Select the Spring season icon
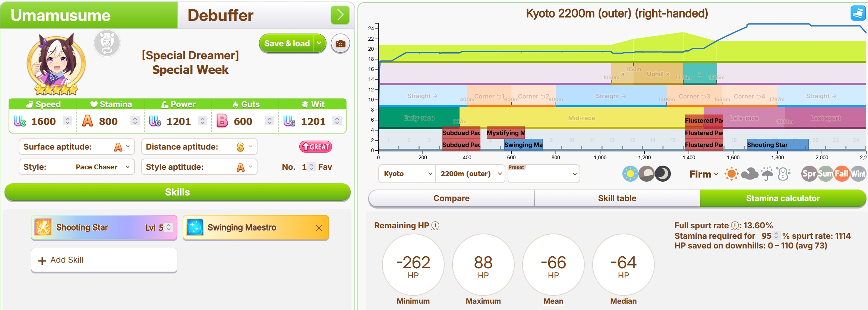This screenshot has width=868, height=310. click(809, 174)
